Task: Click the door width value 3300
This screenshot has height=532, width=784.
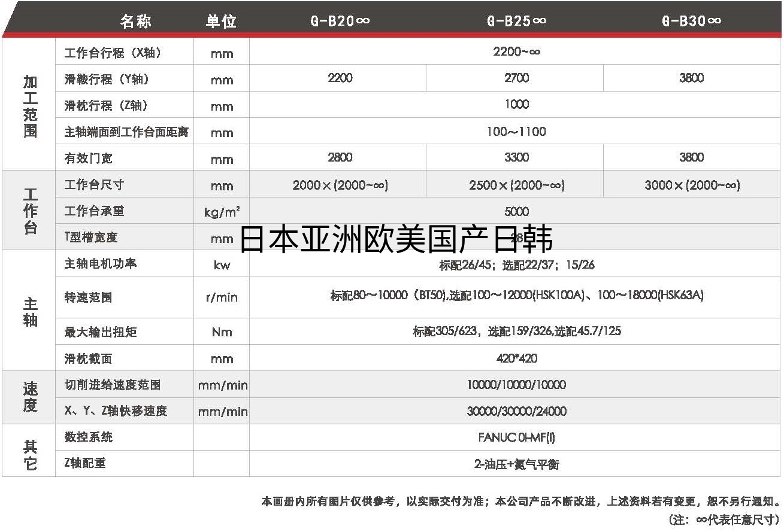Action: click(x=516, y=157)
